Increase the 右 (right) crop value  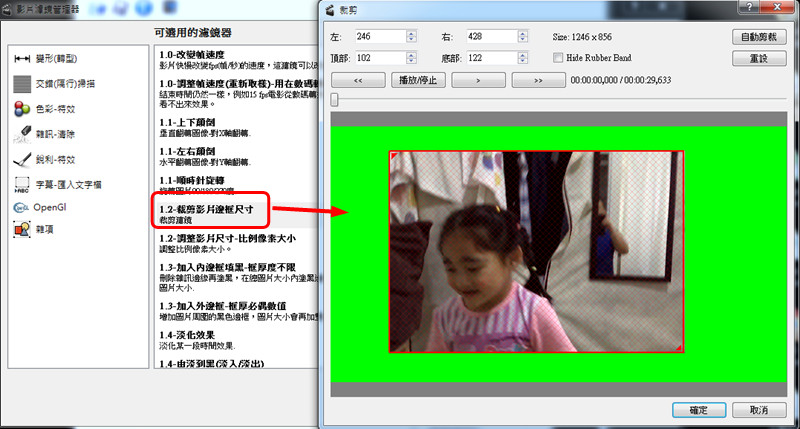click(x=522, y=34)
